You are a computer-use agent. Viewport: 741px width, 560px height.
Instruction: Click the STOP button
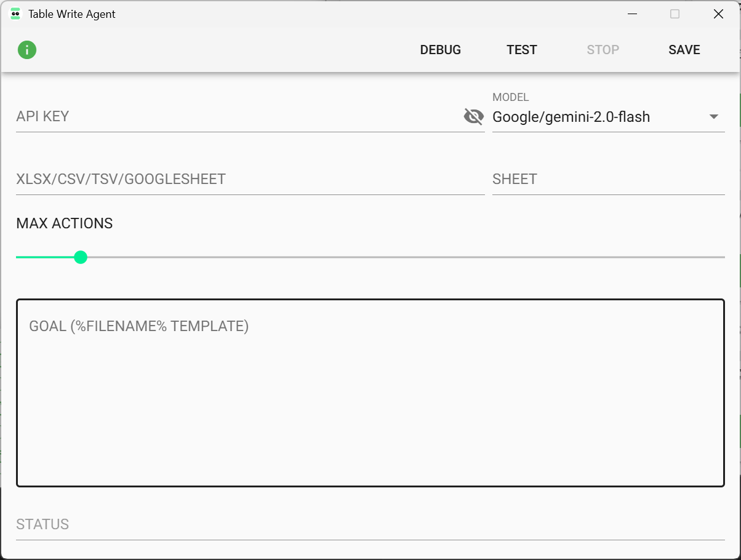(603, 50)
